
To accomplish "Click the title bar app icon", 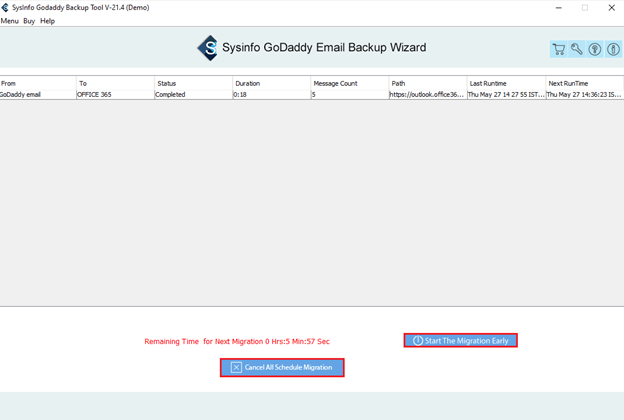I will click(5, 8).
